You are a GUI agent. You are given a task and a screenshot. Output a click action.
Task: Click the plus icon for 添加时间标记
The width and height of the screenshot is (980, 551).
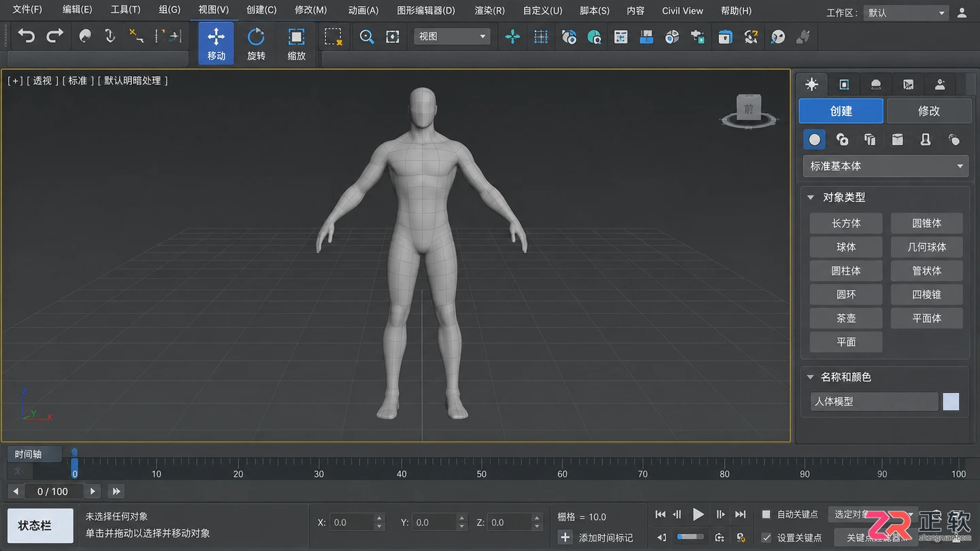[x=565, y=537]
